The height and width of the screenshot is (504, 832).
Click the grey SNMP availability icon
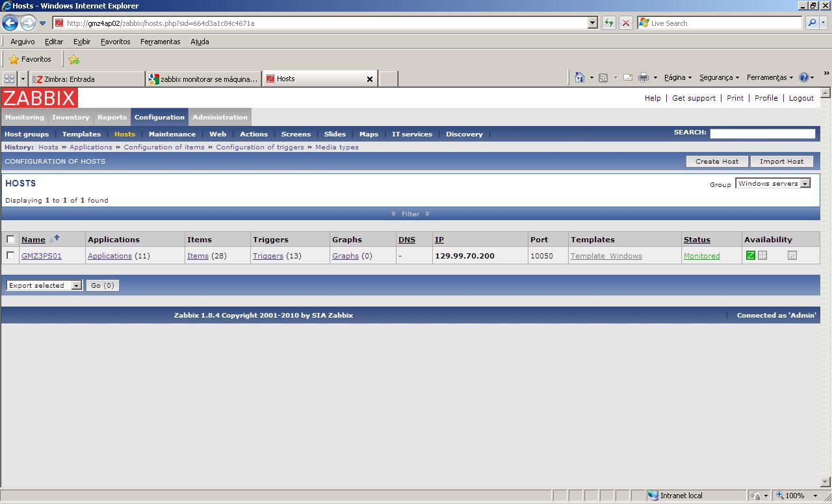click(x=762, y=256)
